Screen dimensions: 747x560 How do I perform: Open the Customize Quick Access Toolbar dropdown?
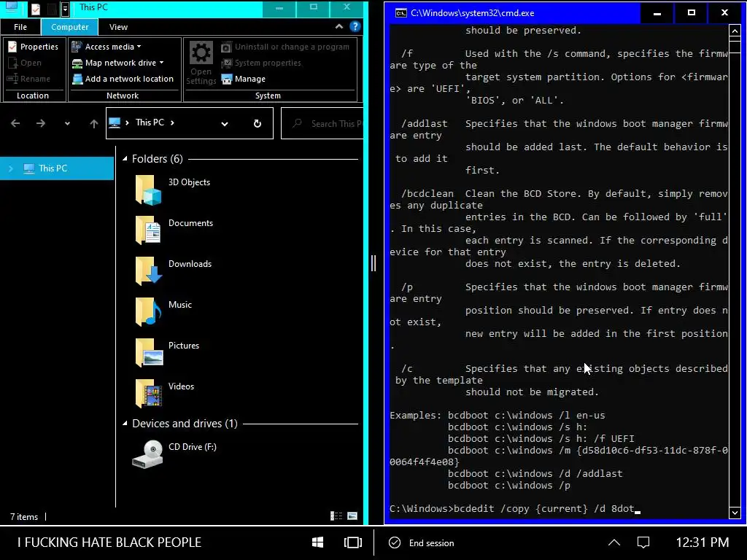click(66, 9)
